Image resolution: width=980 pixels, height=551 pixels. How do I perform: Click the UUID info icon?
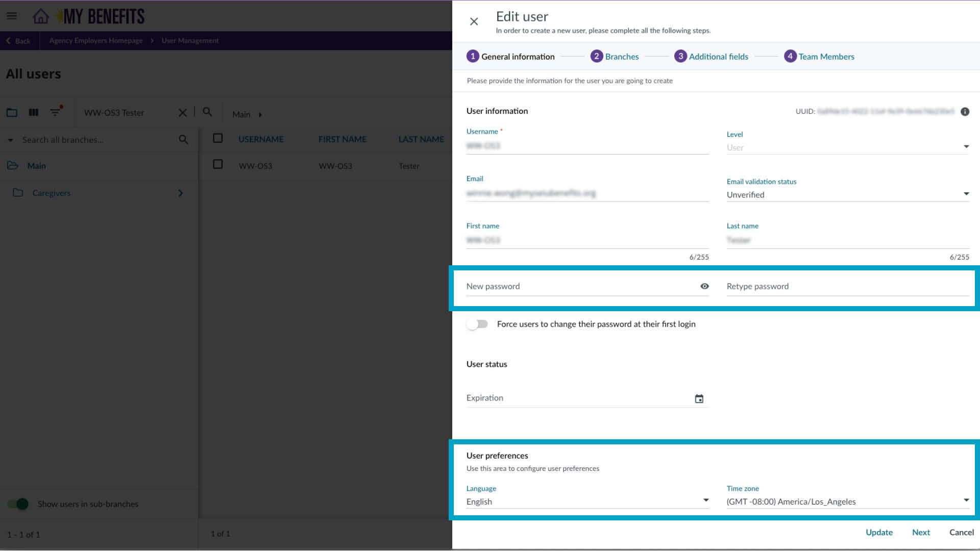[x=965, y=112]
